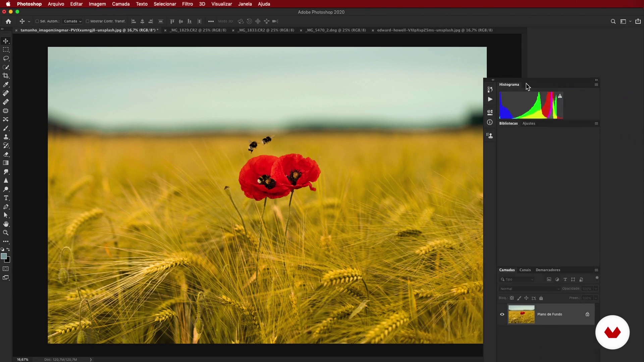
Task: Select the Hand tool
Action: point(6,224)
